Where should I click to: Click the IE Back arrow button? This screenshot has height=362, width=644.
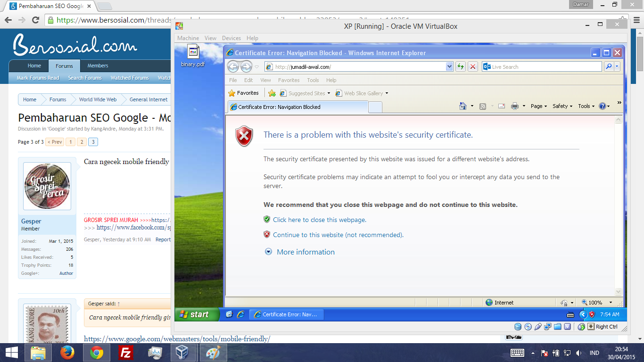pos(233,66)
